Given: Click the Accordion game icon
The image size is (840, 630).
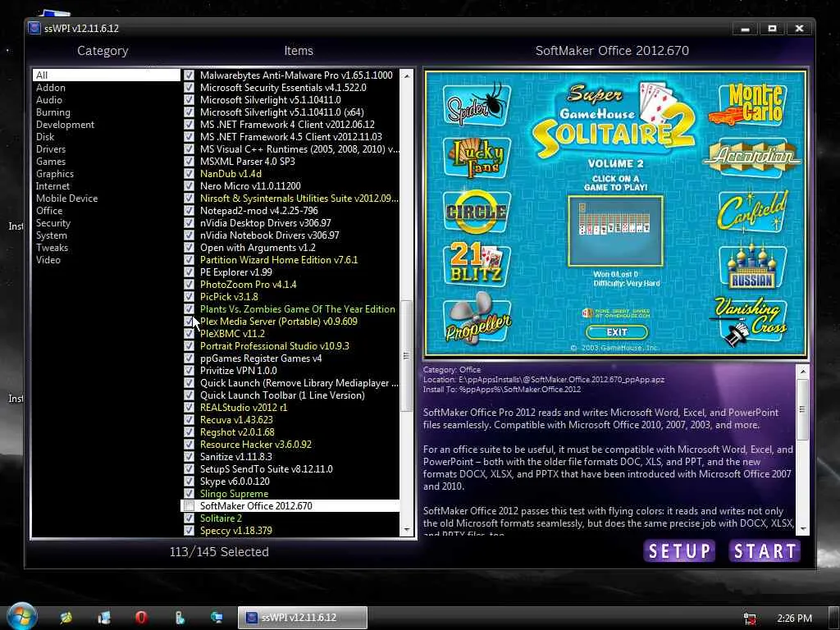Looking at the screenshot, I should tap(752, 157).
